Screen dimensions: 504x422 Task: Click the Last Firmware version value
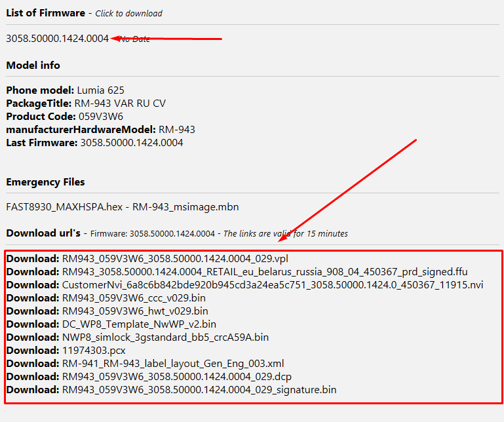tap(131, 142)
